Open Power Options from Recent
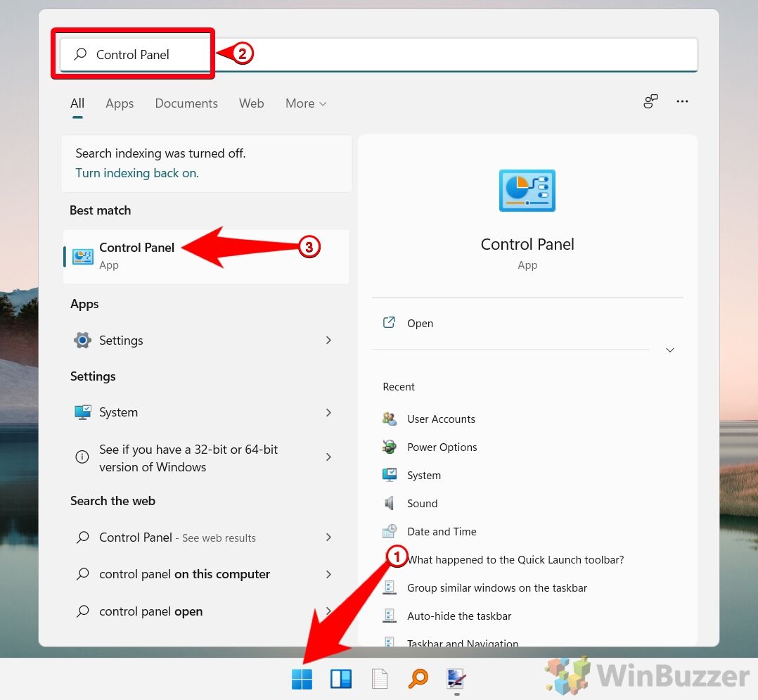Image resolution: width=758 pixels, height=700 pixels. point(442,447)
